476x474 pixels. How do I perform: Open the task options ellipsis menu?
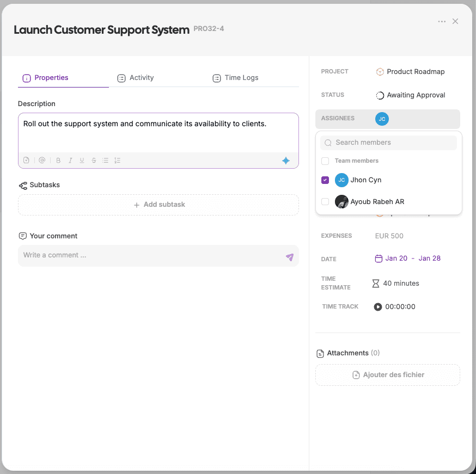click(442, 21)
